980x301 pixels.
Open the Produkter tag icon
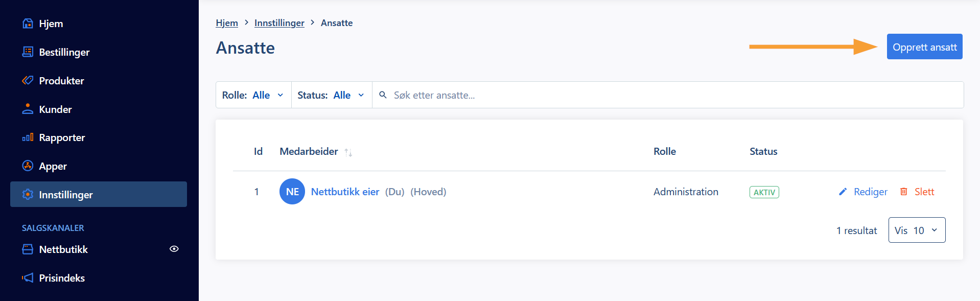(x=28, y=81)
